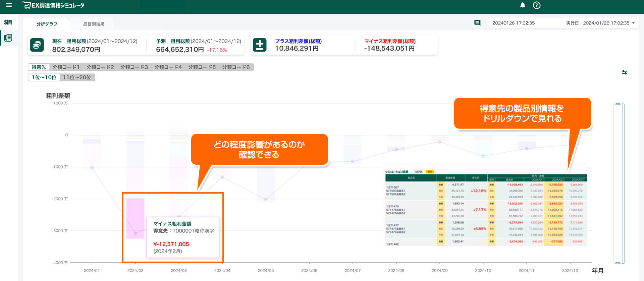644x281 pixels.
Task: Click the プラス粗利差額(総額) label
Action: coord(298,41)
